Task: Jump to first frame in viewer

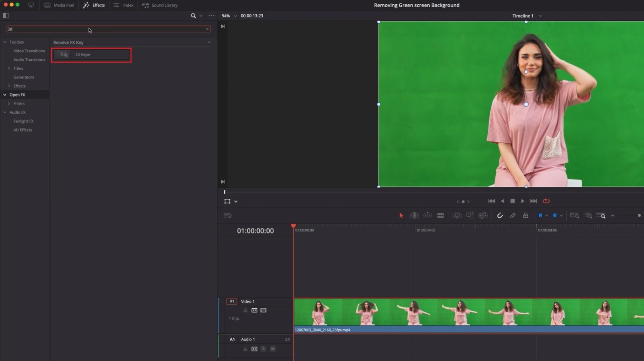Action: 492,201
